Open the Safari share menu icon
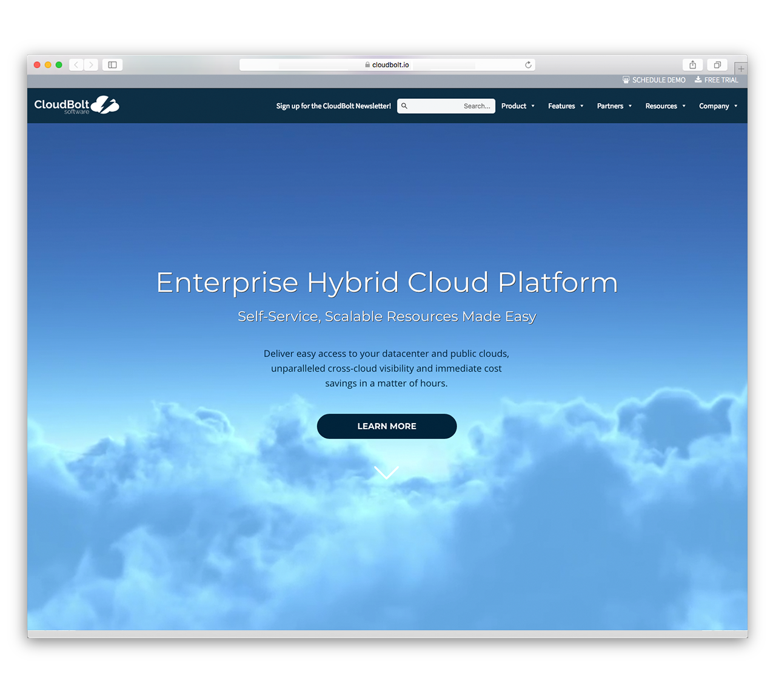 (692, 65)
